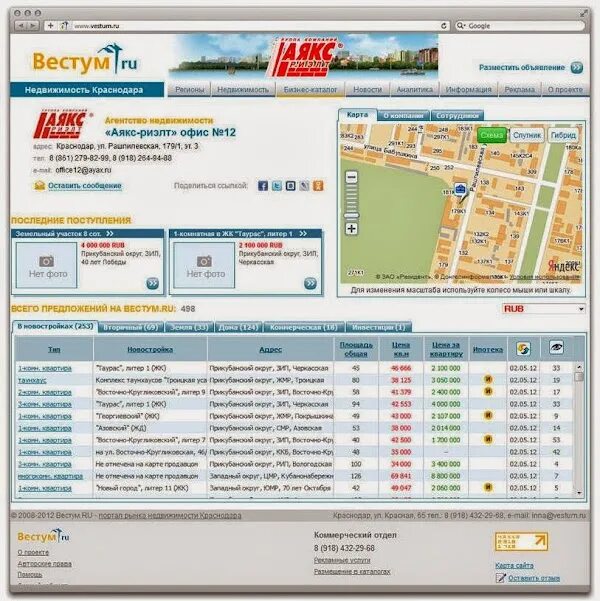Click the browser back arrow button
This screenshot has width=600, height=601.
pos(21,26)
